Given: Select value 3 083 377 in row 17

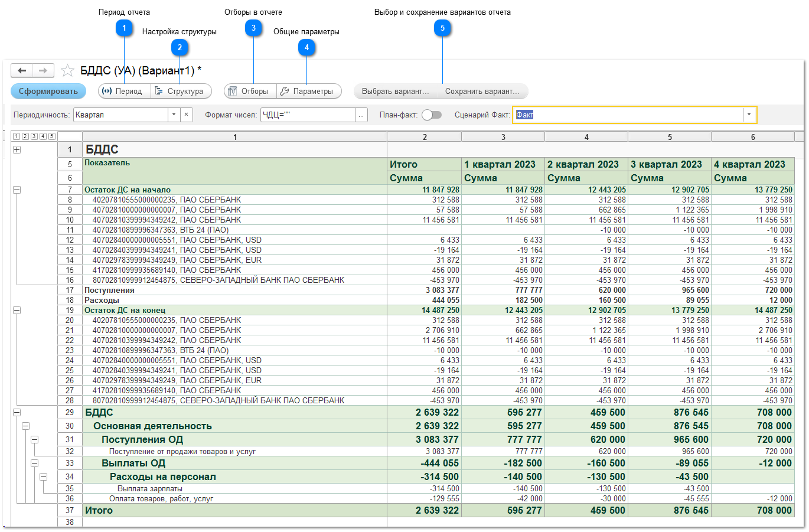Looking at the screenshot, I should [425, 290].
